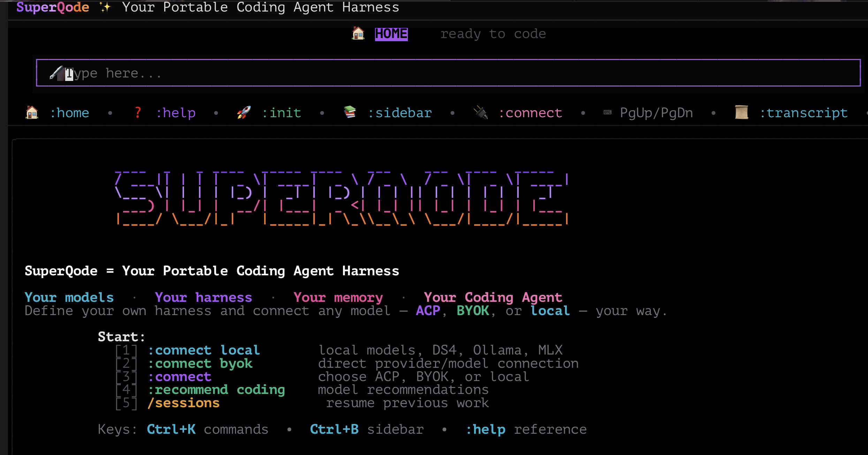Click the scroll icon next to :transcript
The image size is (868, 455).
741,112
